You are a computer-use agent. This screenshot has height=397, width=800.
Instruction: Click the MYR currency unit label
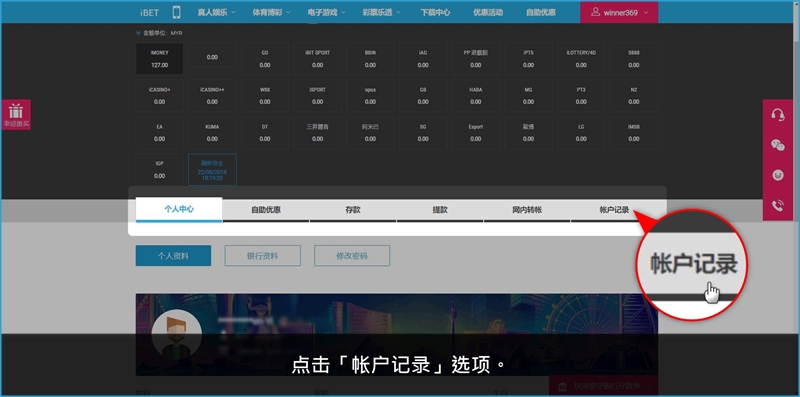(x=176, y=33)
